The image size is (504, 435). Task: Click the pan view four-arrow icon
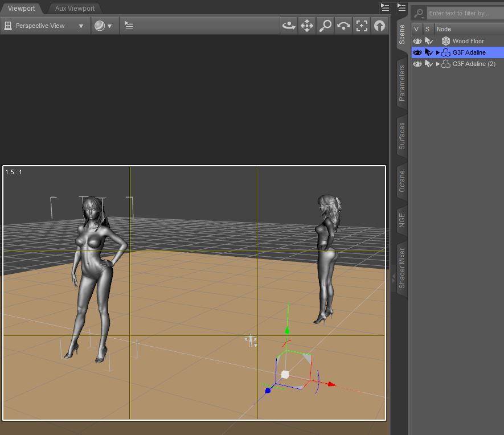click(307, 26)
